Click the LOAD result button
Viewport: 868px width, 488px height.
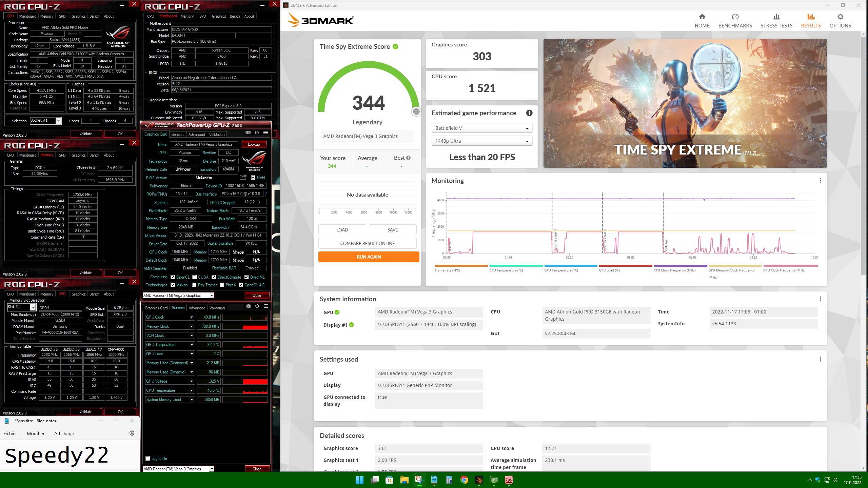342,230
